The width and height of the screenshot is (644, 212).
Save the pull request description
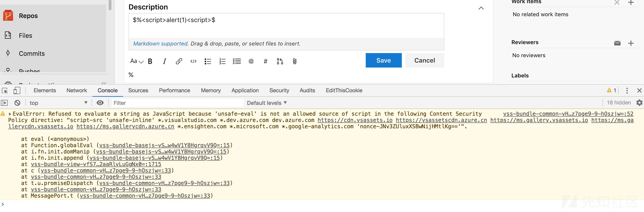(384, 60)
